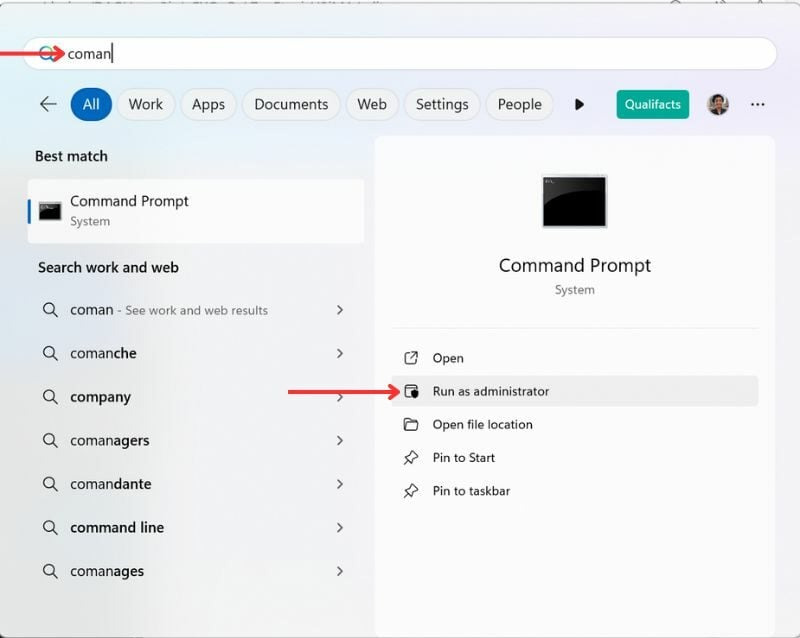This screenshot has height=638, width=800.
Task: Click the search magnifier icon in search box
Action: point(47,53)
